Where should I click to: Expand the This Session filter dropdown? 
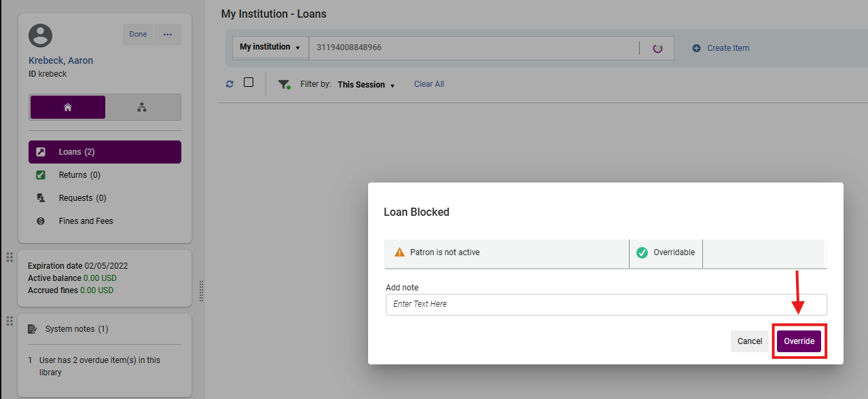(x=366, y=85)
